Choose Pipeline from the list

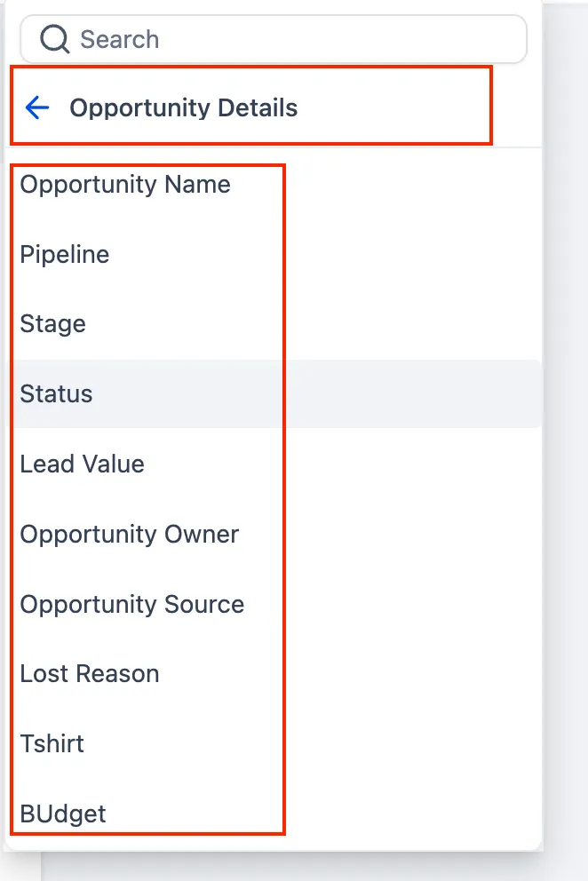(x=274, y=255)
